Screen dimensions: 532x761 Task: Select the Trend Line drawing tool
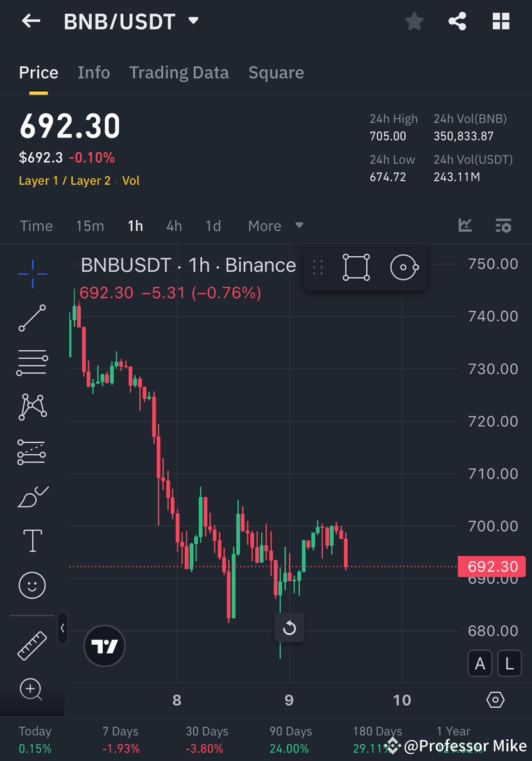coord(31,318)
